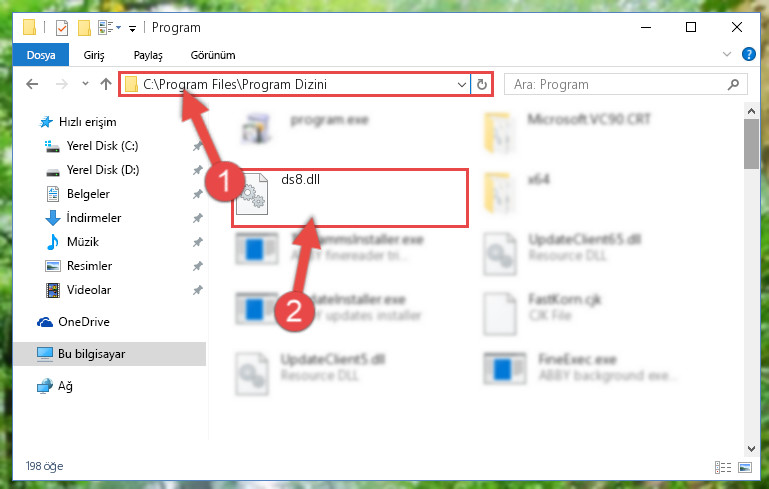Refresh the folder via address bar button
The width and height of the screenshot is (769, 489).
pyautogui.click(x=482, y=84)
